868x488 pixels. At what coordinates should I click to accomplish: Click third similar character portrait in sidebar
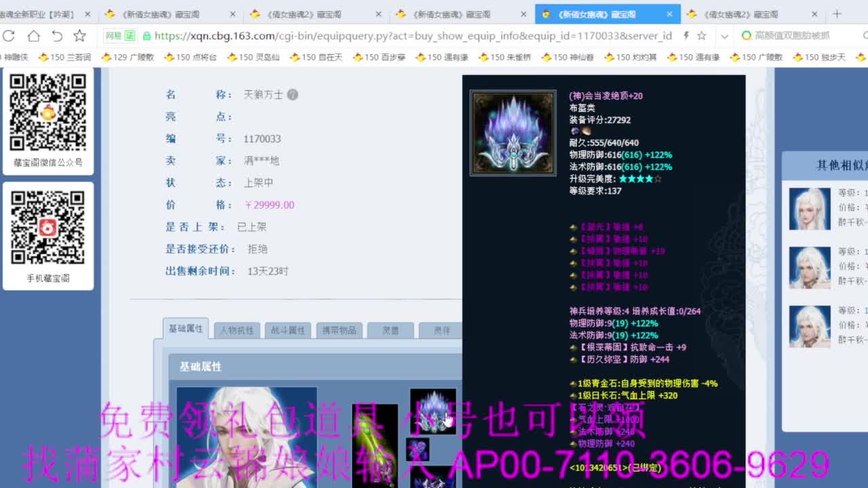click(810, 327)
